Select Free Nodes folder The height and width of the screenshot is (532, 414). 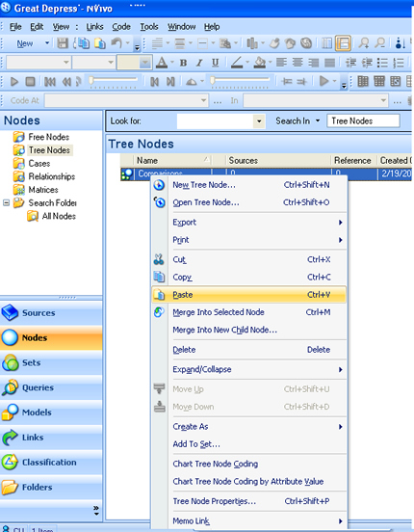coord(41,137)
